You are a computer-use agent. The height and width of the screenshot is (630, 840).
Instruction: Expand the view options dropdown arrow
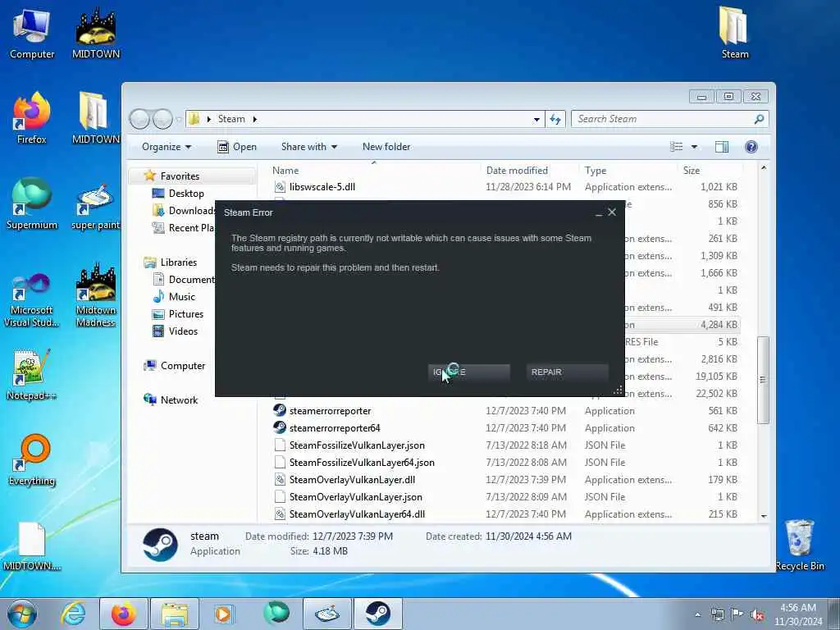click(x=694, y=147)
